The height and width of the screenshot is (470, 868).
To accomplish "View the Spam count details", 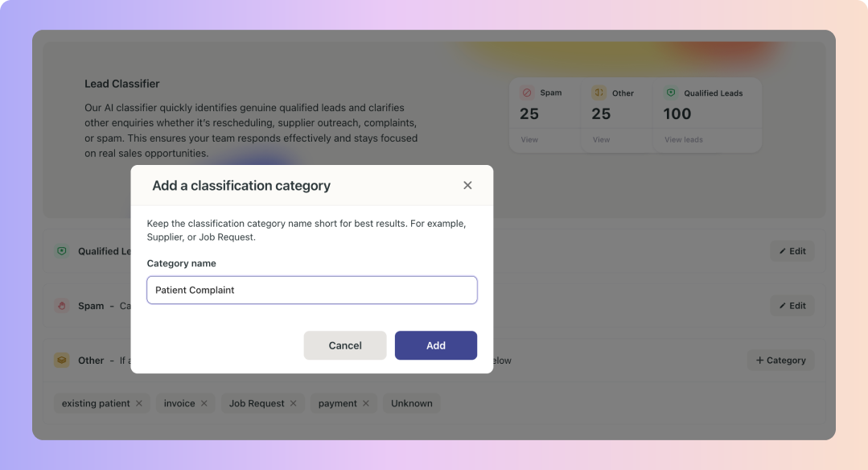I will tap(529, 139).
